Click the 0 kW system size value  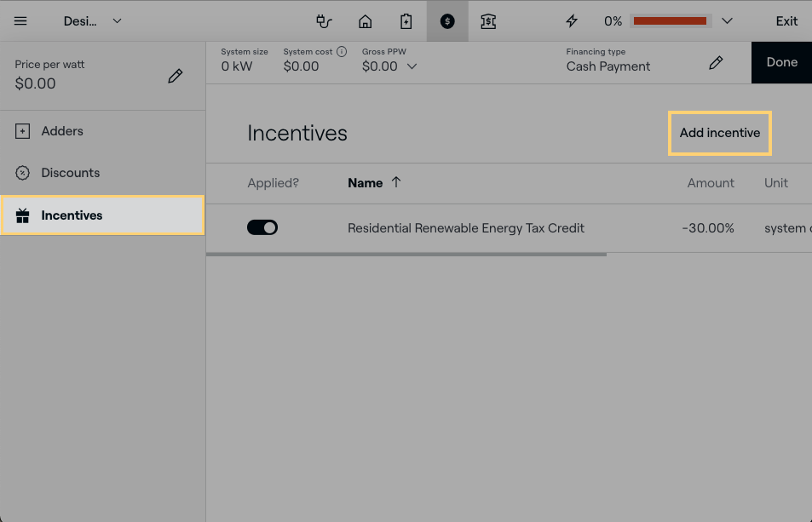click(237, 66)
